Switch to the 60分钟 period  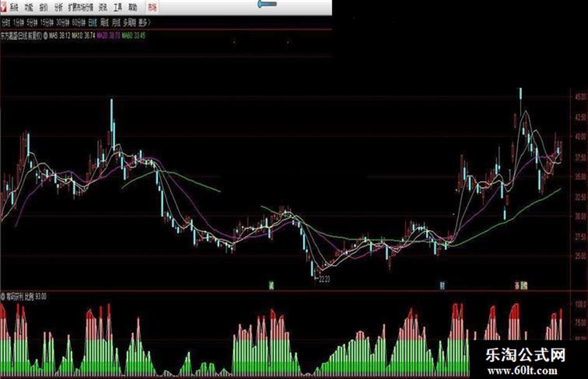pos(79,22)
